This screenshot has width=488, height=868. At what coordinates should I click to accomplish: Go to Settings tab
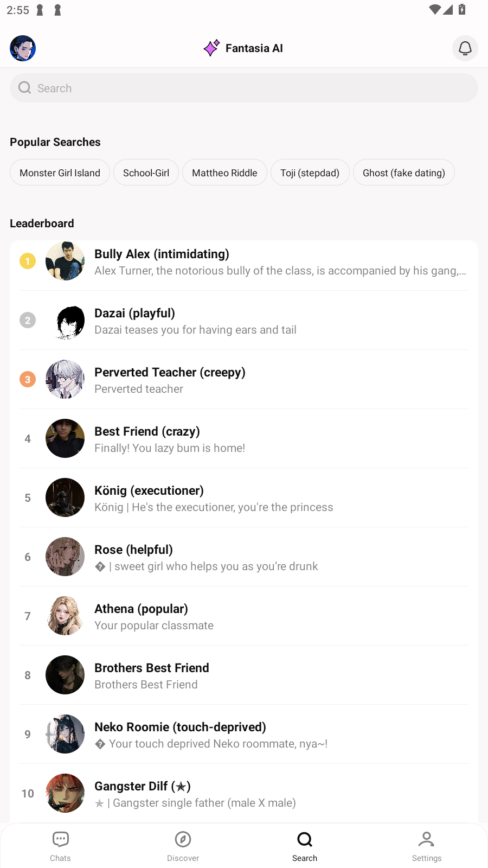click(x=427, y=846)
